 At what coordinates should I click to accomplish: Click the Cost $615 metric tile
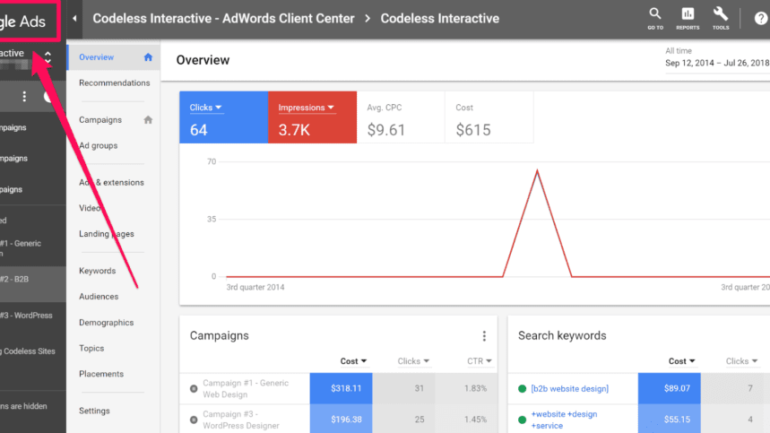pyautogui.click(x=489, y=117)
